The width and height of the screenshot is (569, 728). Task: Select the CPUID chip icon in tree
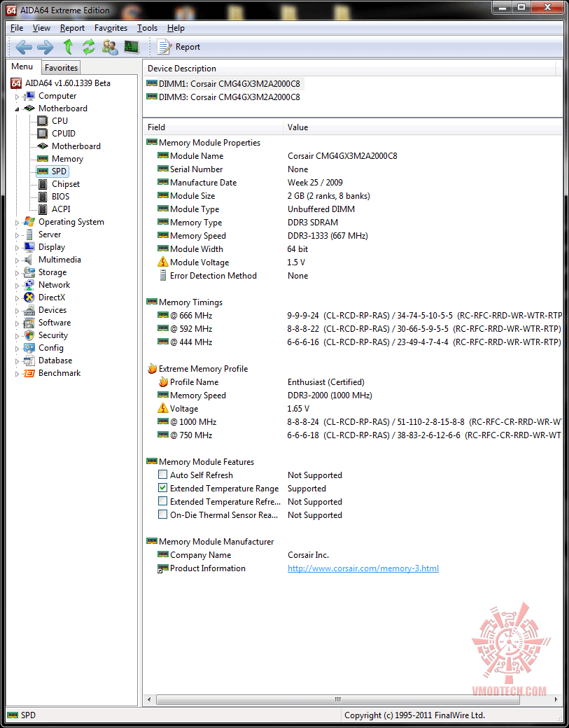[43, 134]
